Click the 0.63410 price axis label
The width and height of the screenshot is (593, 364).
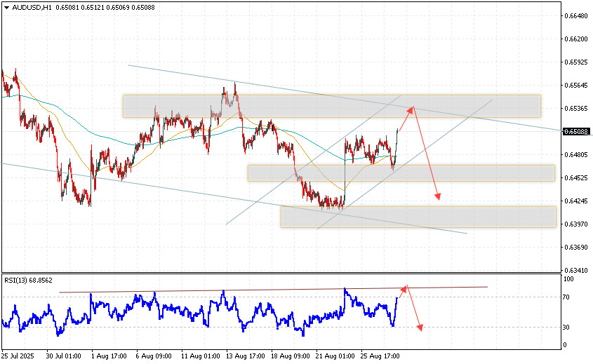[x=576, y=270]
